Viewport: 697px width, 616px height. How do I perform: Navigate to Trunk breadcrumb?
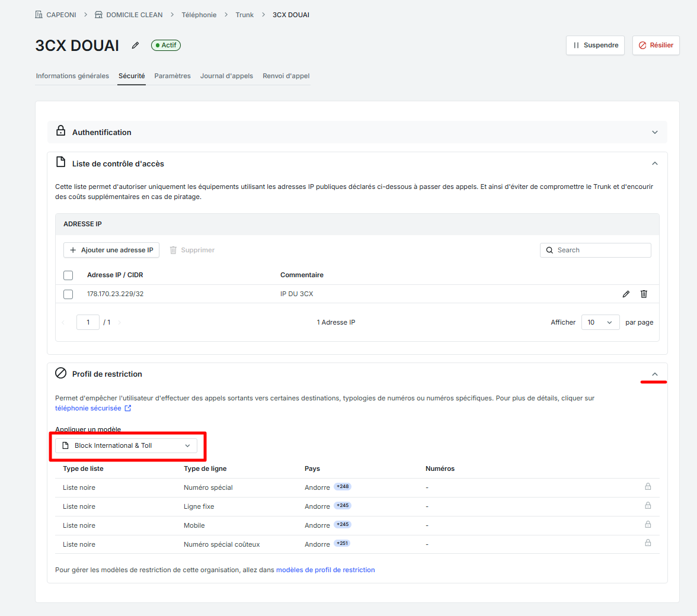coord(244,15)
